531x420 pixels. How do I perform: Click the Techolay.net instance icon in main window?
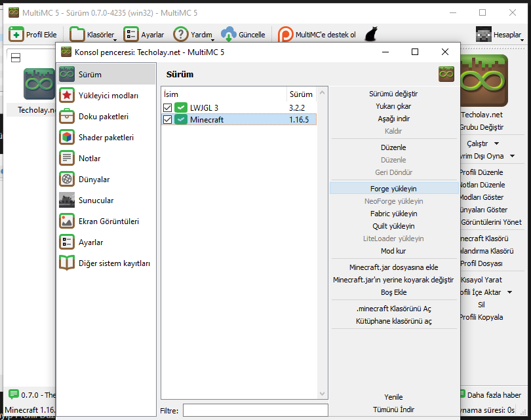click(39, 84)
